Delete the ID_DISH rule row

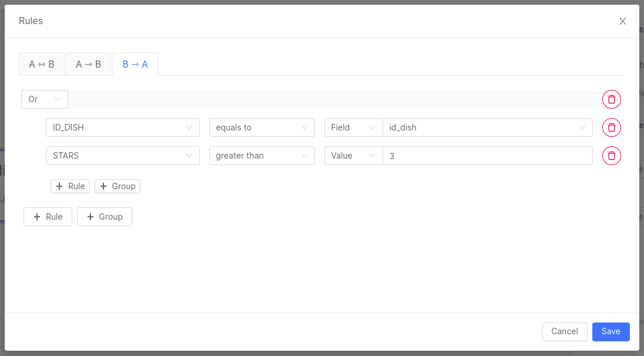point(611,127)
